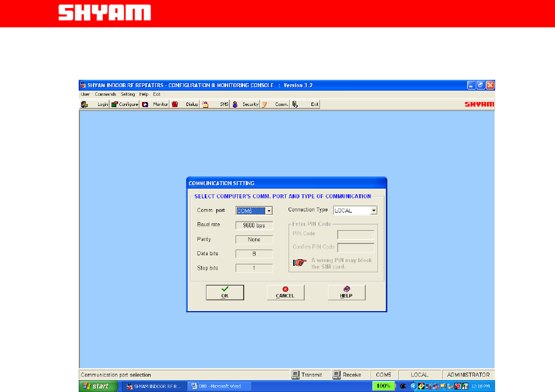Click the Communication port selection status text
Screen dimensions: 555x392
coord(116,375)
